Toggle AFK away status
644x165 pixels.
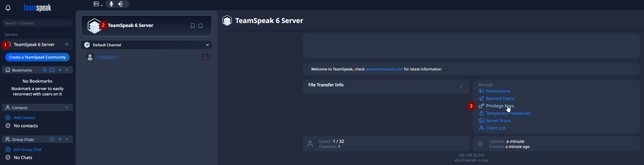[96, 4]
